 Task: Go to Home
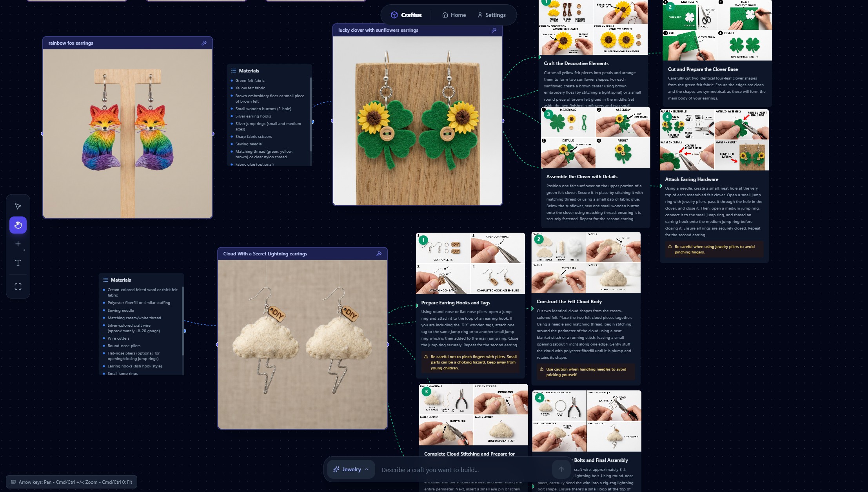454,15
